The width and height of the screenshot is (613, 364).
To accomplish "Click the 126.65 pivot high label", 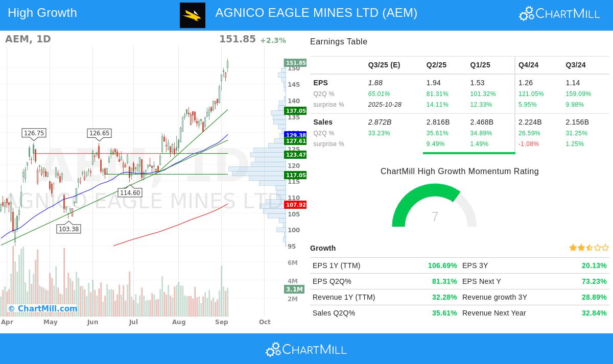I will click(x=99, y=133).
